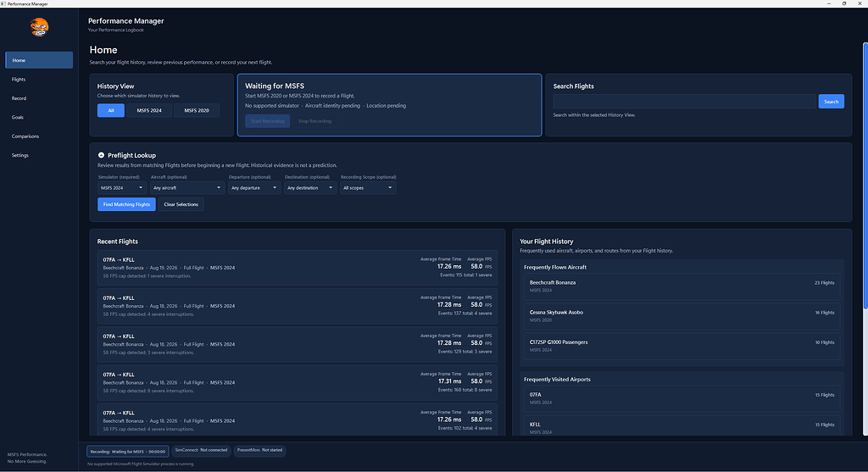Click the 16 Flights count text
This screenshot has height=472, width=868.
824,313
